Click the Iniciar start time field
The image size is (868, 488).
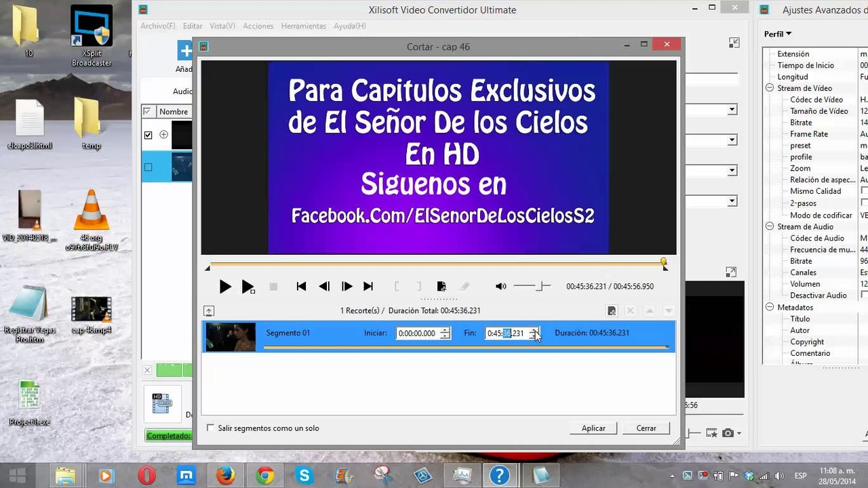coord(418,333)
